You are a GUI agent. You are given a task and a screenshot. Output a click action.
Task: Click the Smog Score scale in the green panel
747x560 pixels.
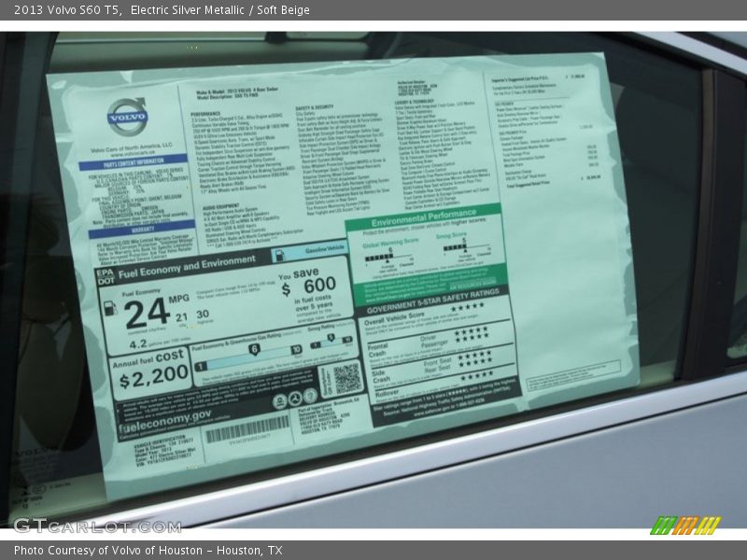466,248
